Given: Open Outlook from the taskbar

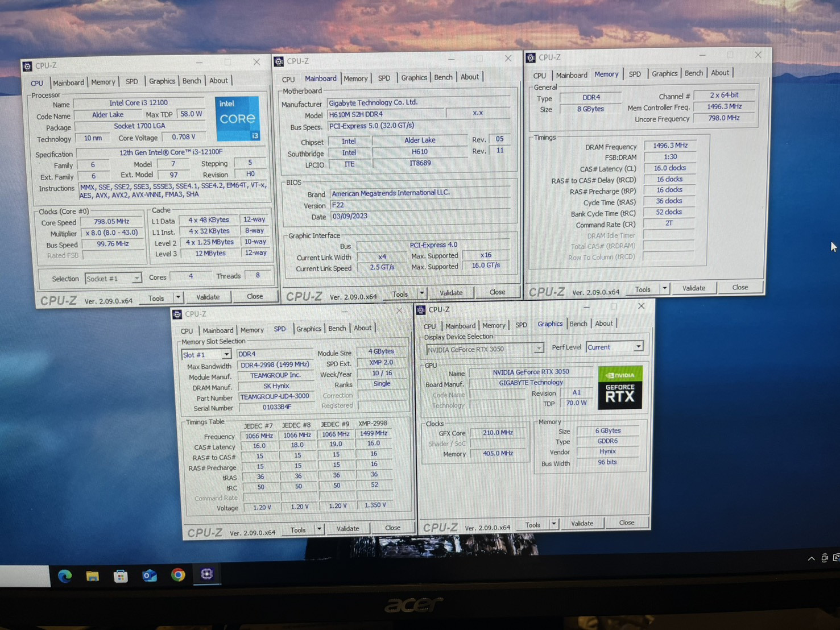Looking at the screenshot, I should pos(149,575).
